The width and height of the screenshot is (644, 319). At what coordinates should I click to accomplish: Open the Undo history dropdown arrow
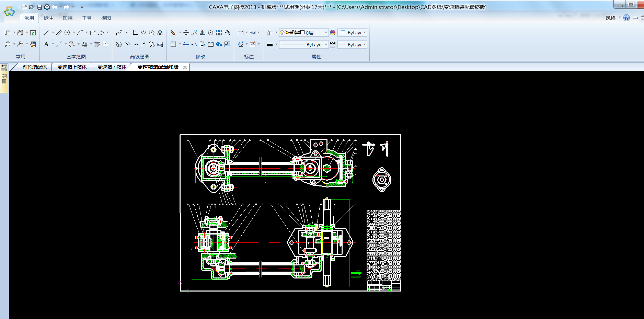(x=60, y=7)
